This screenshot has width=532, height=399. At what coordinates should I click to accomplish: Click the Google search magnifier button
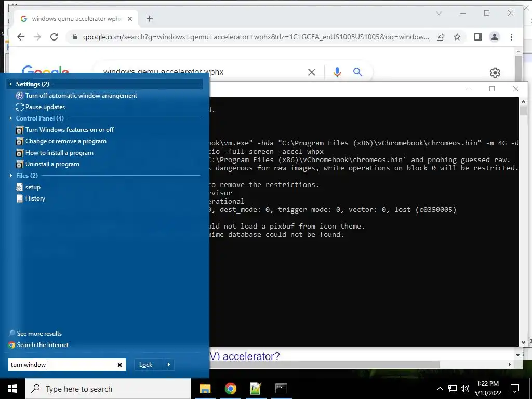pyautogui.click(x=357, y=72)
